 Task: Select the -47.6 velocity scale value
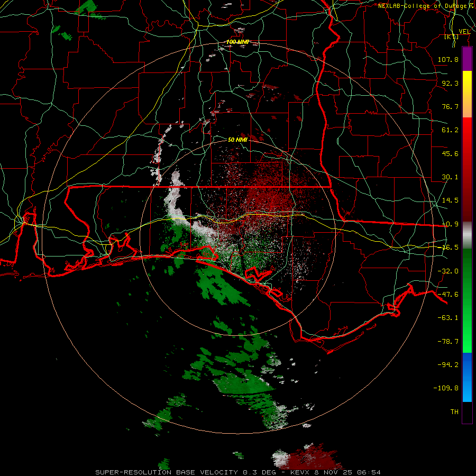pos(448,295)
